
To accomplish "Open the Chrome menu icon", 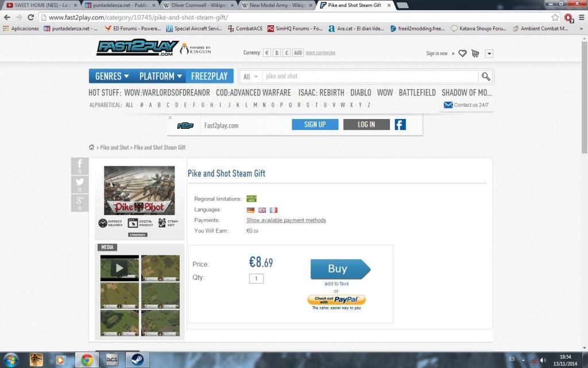I will 582,17.
